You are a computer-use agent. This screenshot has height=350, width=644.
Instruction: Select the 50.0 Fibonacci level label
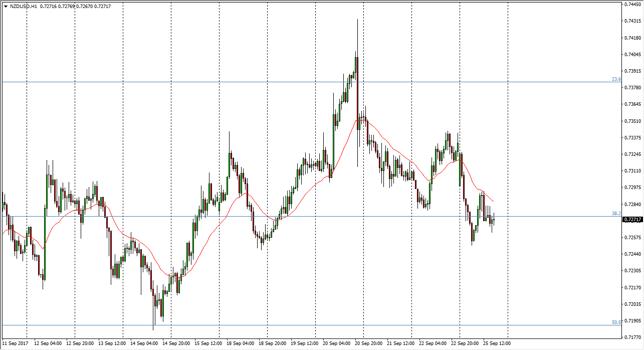coord(616,322)
